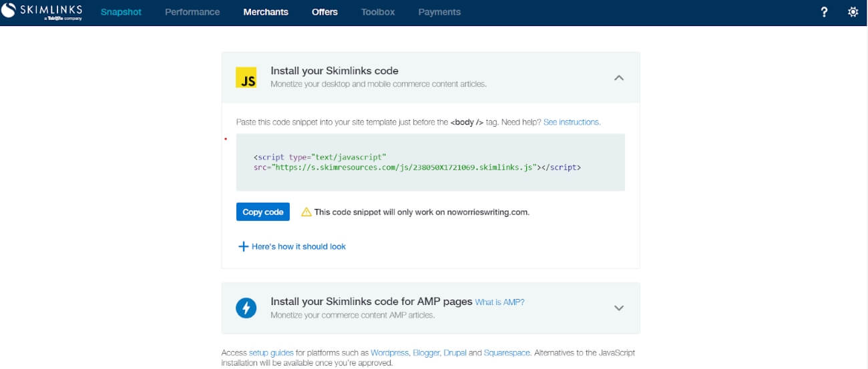Open the help question mark icon

tap(824, 12)
